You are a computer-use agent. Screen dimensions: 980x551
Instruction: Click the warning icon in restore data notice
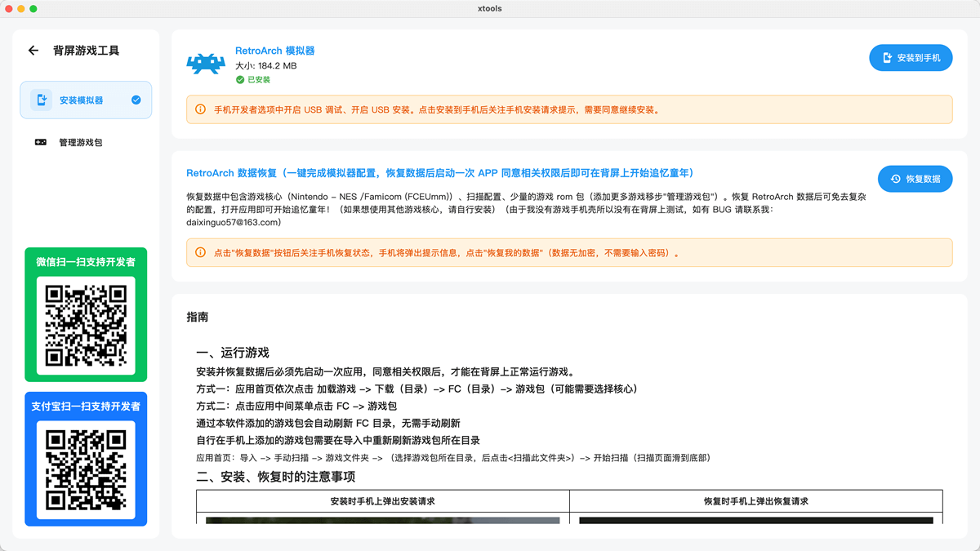pos(201,252)
